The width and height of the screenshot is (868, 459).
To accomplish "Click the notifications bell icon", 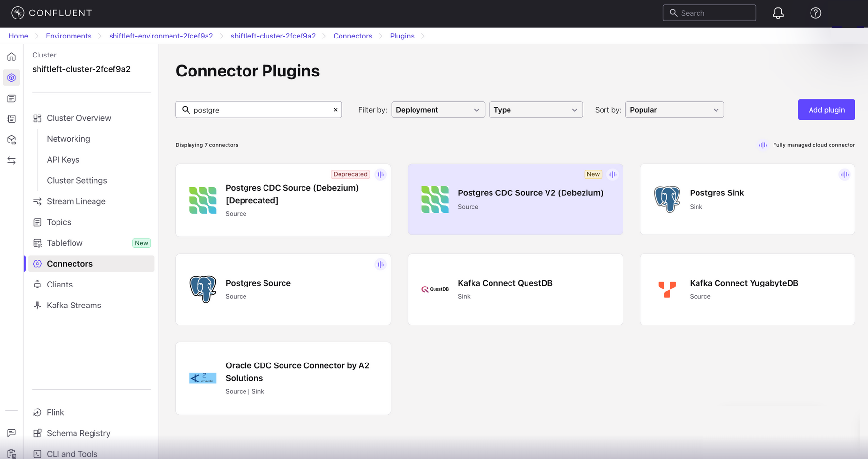I will [x=778, y=13].
